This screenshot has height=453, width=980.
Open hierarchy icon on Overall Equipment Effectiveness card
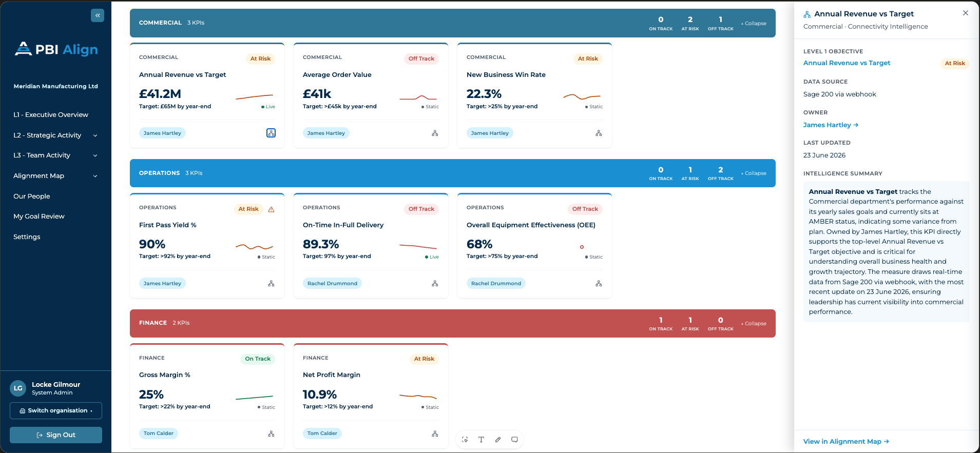599,283
